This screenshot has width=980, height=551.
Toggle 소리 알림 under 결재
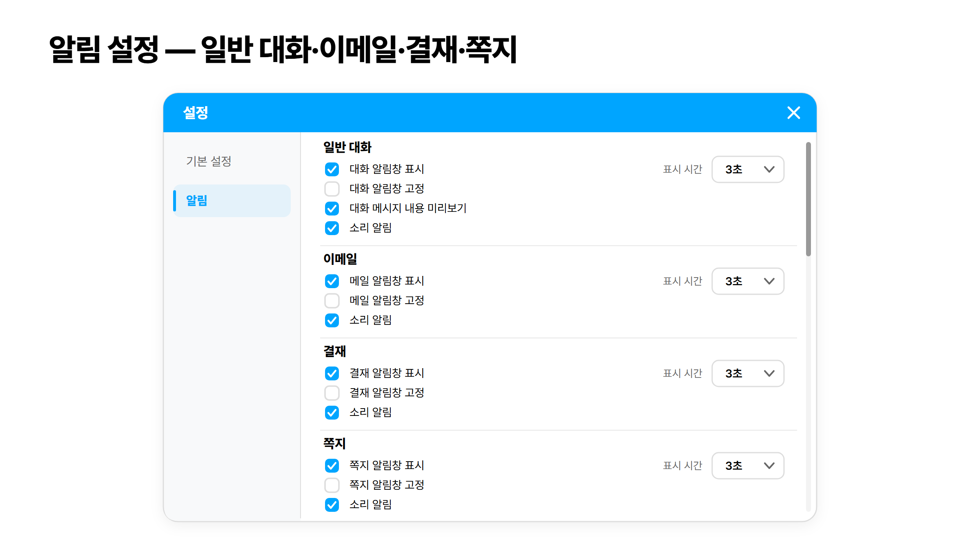332,412
